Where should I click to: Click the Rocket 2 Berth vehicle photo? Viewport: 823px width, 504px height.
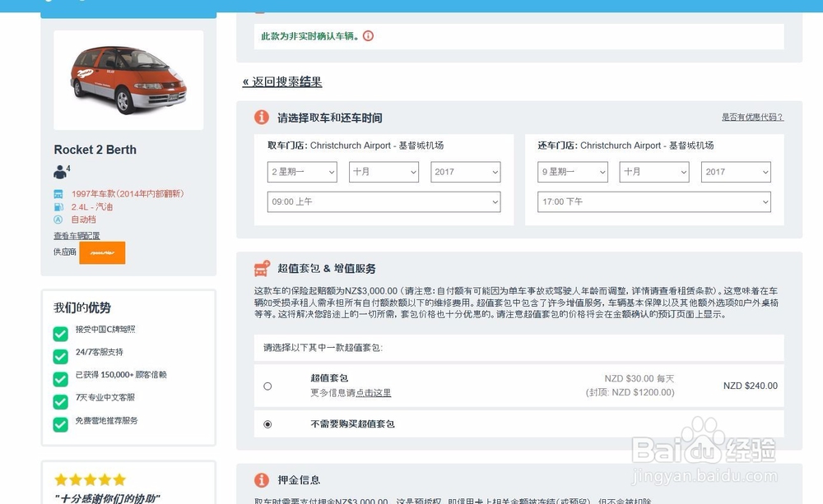pos(128,81)
